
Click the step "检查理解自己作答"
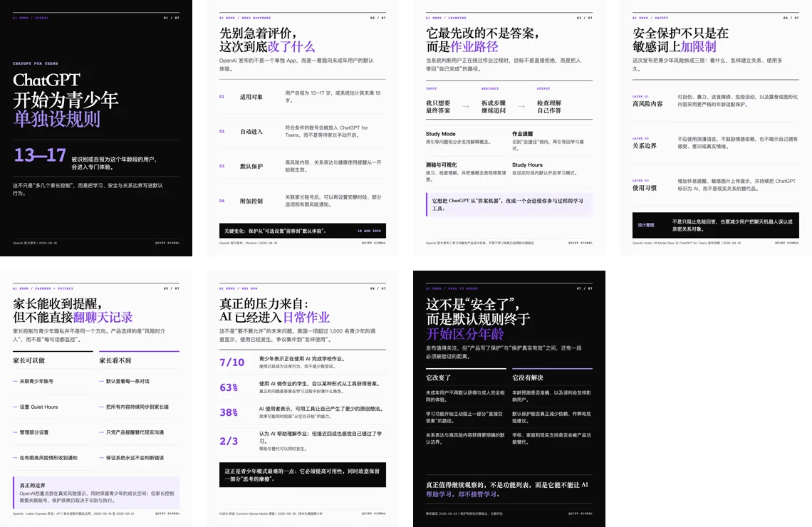point(549,107)
